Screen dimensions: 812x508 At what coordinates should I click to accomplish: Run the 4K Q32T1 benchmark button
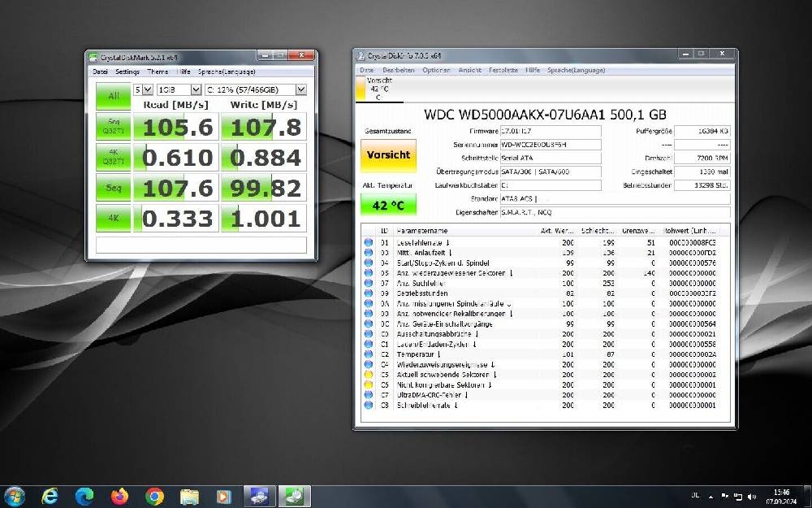pos(113,157)
